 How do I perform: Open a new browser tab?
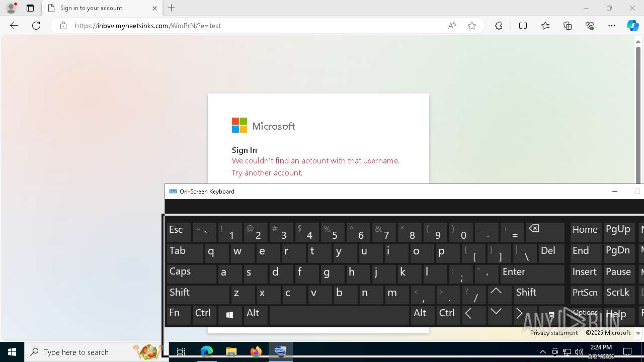172,8
